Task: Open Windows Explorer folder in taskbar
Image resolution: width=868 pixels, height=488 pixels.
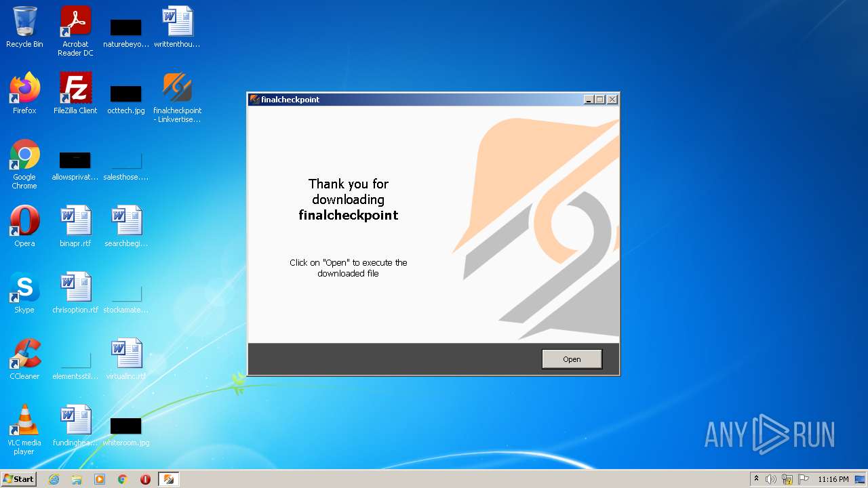Action: pos(77,479)
